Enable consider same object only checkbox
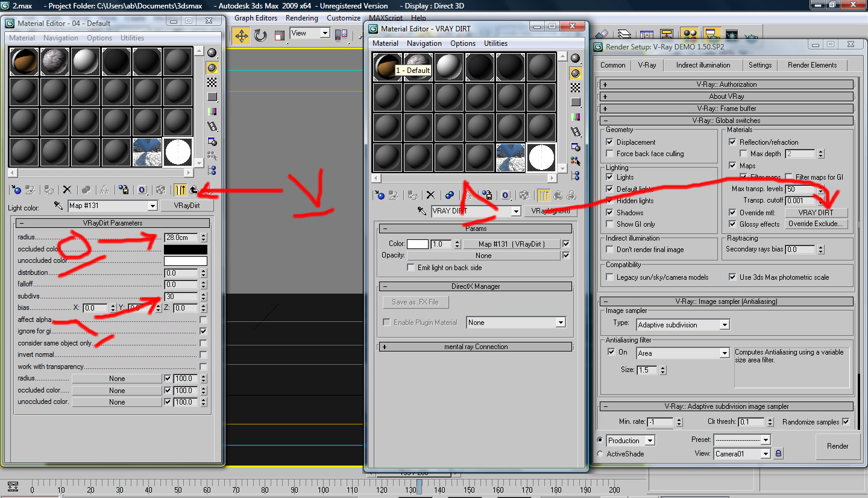 203,343
